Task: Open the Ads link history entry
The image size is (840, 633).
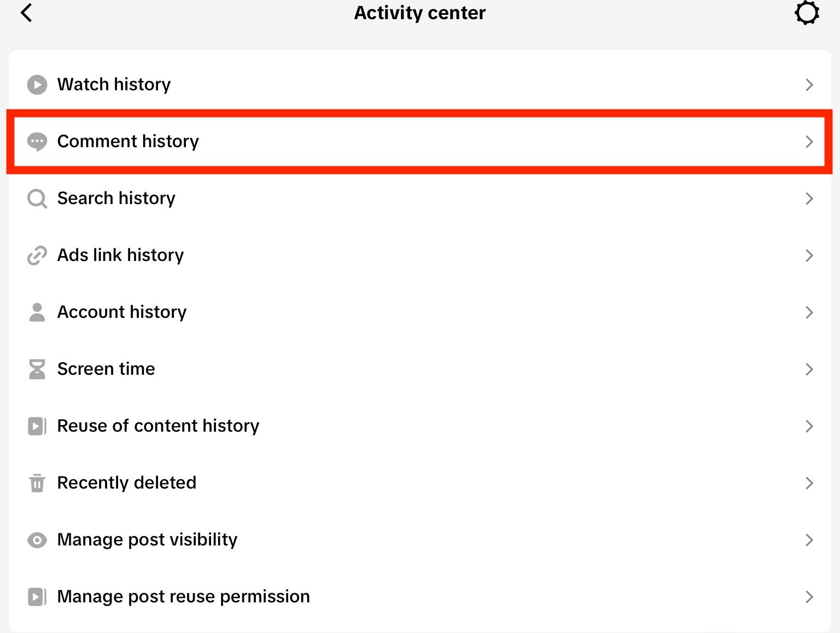Action: (x=120, y=255)
